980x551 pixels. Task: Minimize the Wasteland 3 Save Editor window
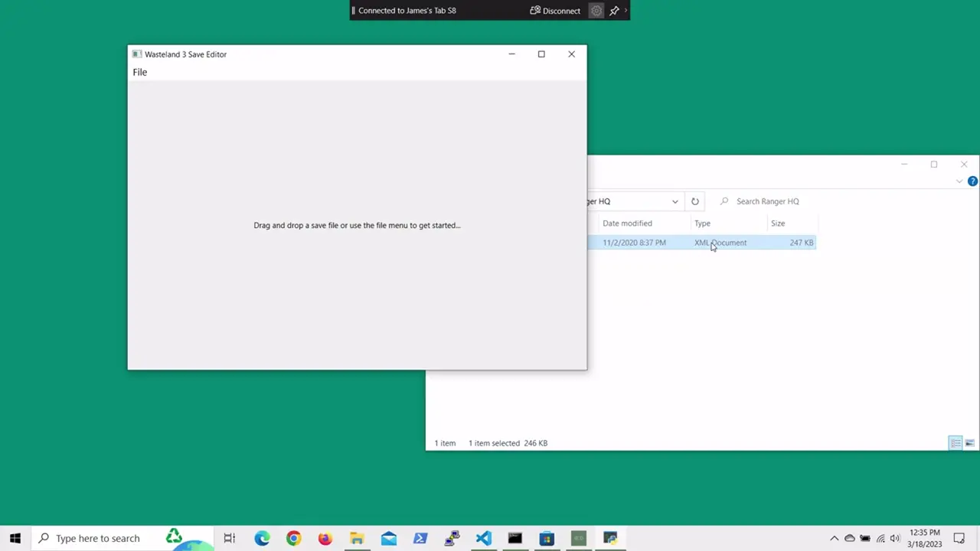tap(511, 54)
